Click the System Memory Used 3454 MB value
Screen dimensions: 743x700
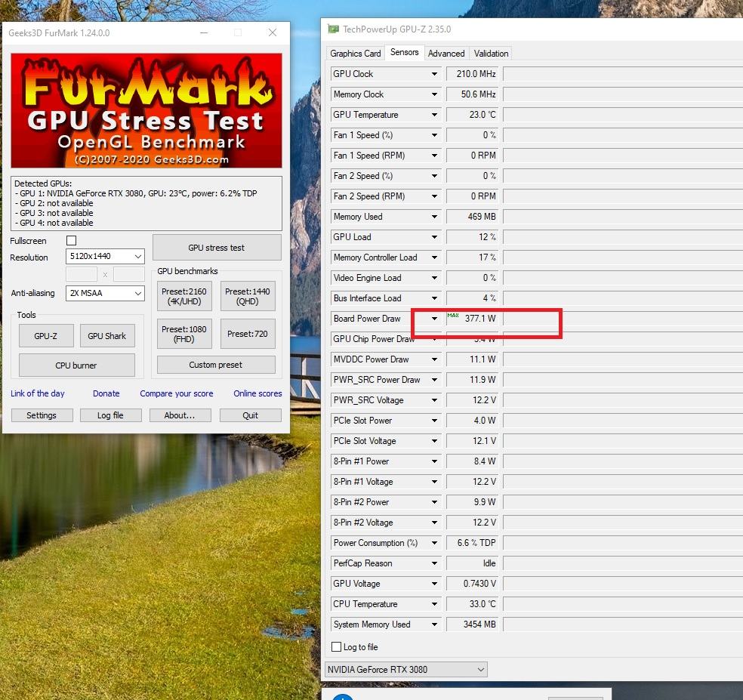pyautogui.click(x=473, y=624)
